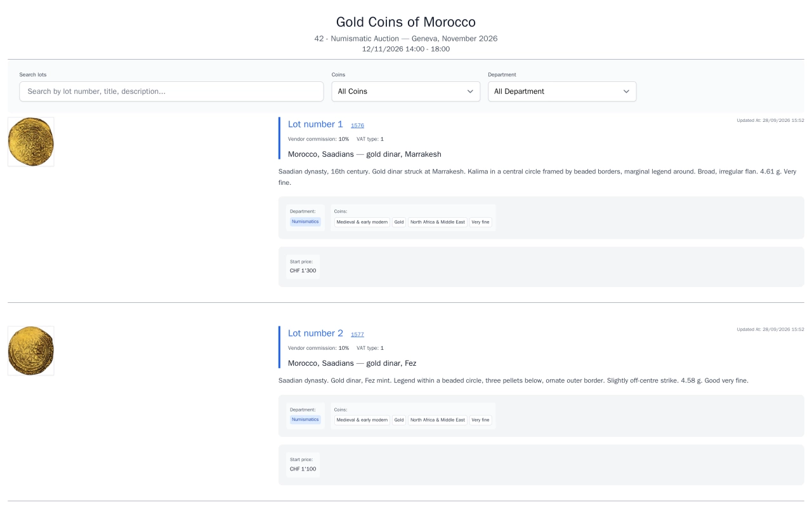This screenshot has width=812, height=508.
Task: Click the CHF 1'300 start price
Action: (303, 271)
